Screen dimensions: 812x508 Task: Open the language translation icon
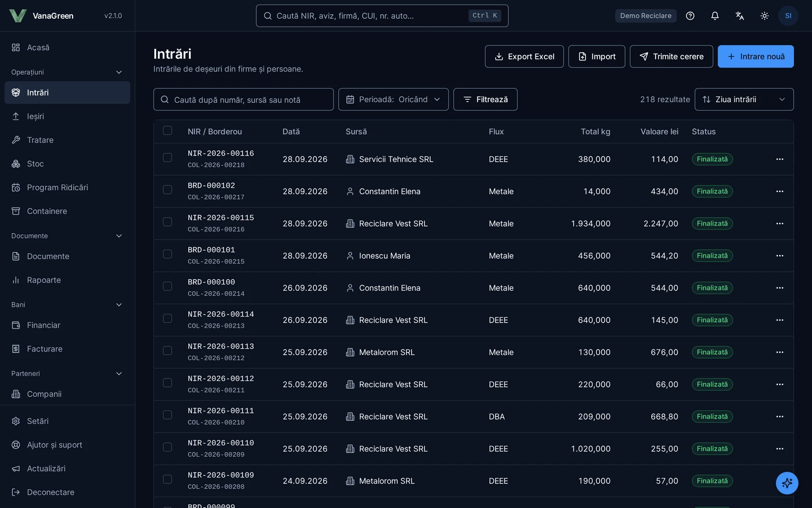pyautogui.click(x=739, y=16)
